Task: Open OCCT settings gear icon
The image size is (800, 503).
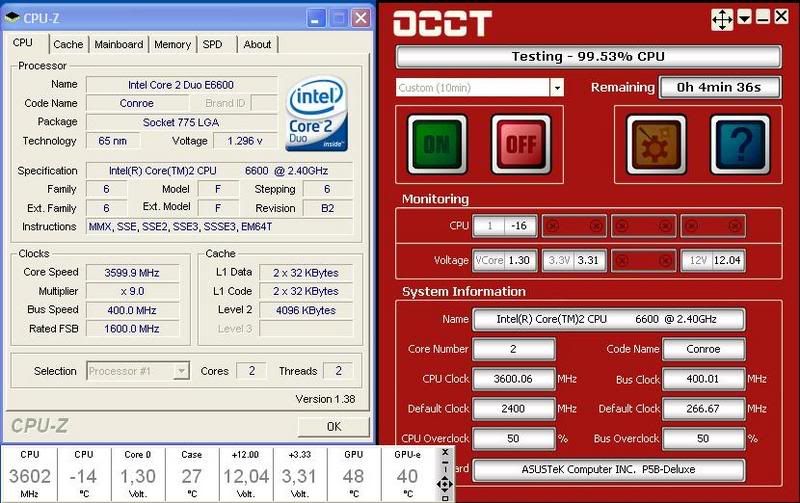Action: pyautogui.click(x=656, y=144)
